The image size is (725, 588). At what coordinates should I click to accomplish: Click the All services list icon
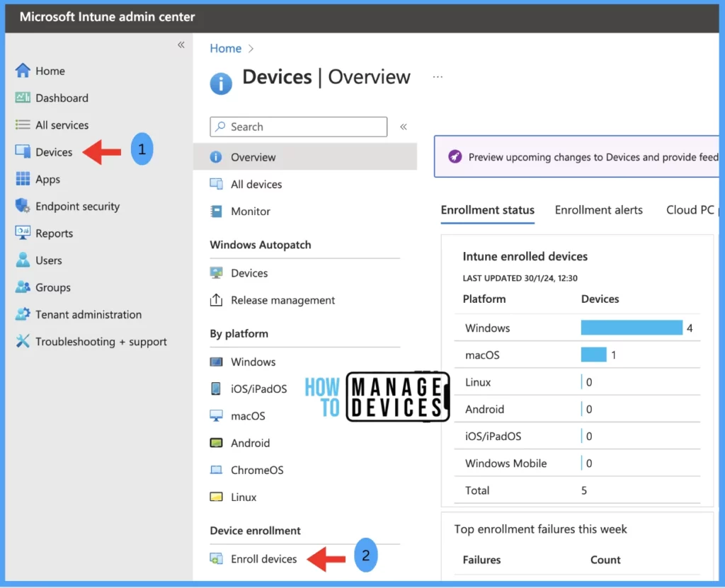(23, 125)
